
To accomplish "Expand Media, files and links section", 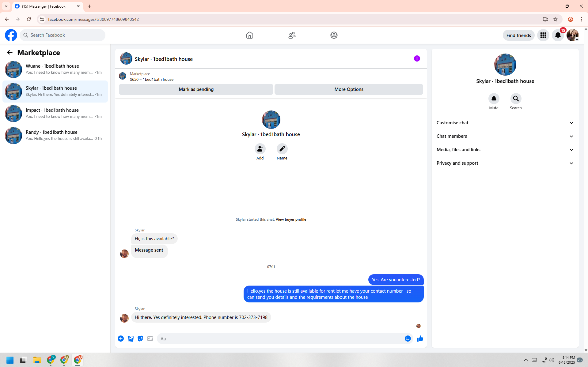I will point(505,150).
